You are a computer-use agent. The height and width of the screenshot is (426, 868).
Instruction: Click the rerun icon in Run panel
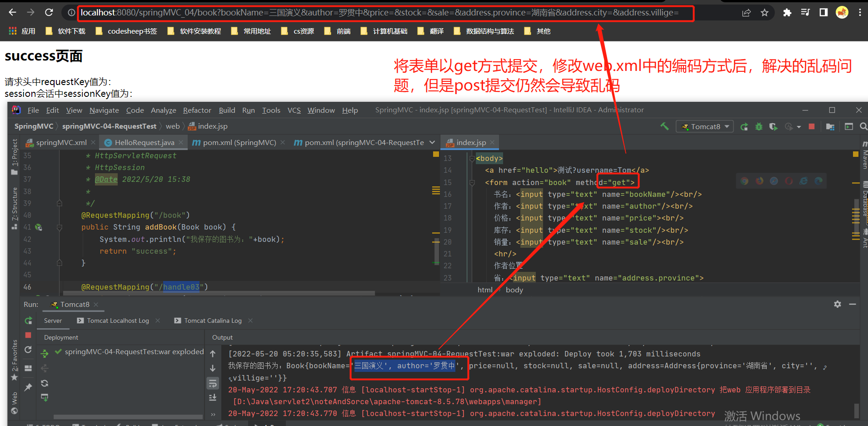coord(28,321)
